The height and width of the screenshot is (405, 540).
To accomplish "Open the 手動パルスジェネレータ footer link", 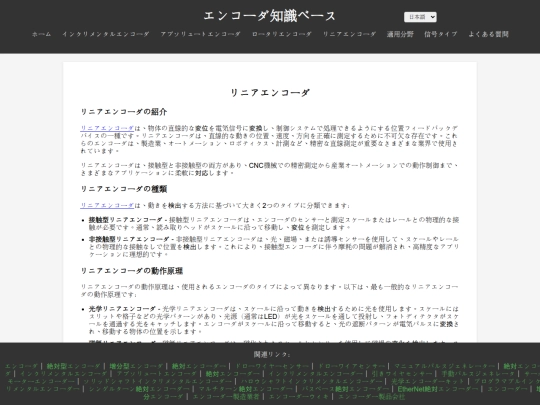I will point(478,374).
